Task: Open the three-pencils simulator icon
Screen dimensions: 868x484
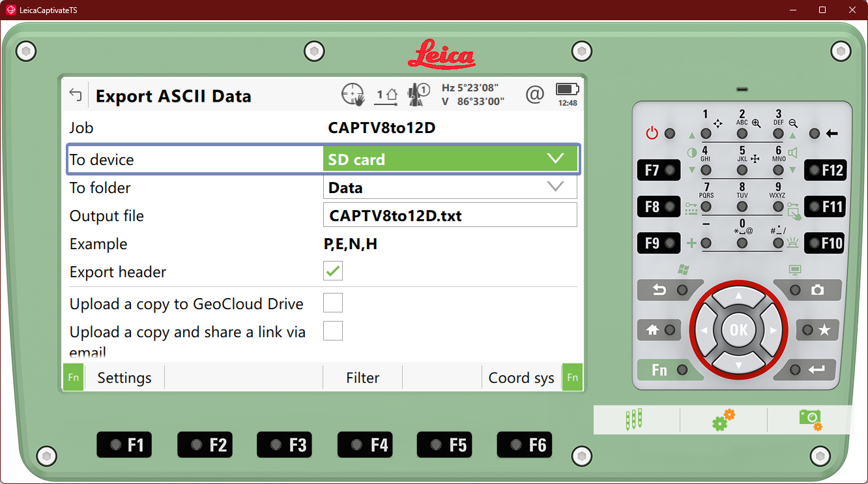Action: tap(633, 419)
